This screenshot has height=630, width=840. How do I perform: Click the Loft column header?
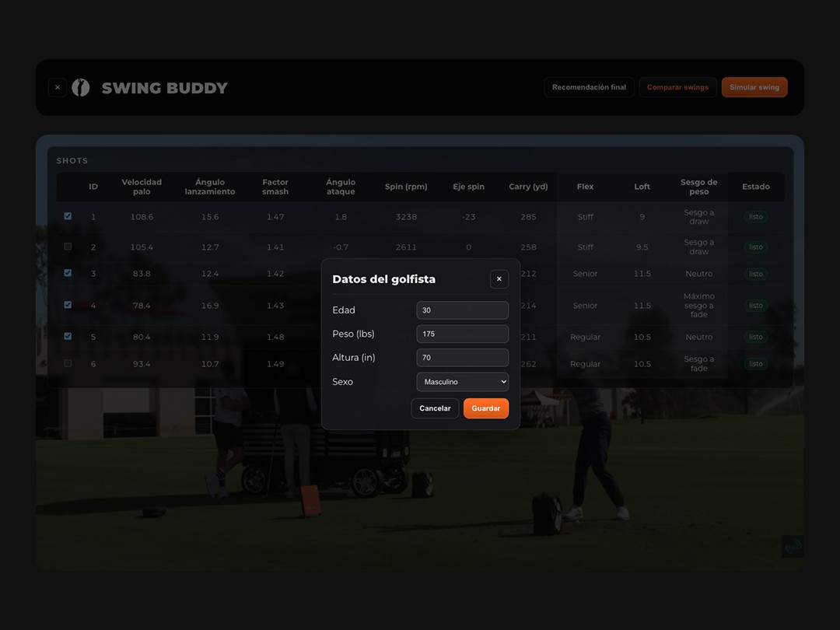point(642,187)
